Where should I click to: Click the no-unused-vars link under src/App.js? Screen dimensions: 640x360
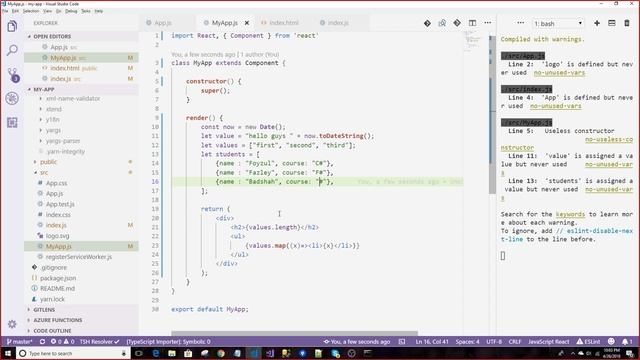click(x=559, y=73)
